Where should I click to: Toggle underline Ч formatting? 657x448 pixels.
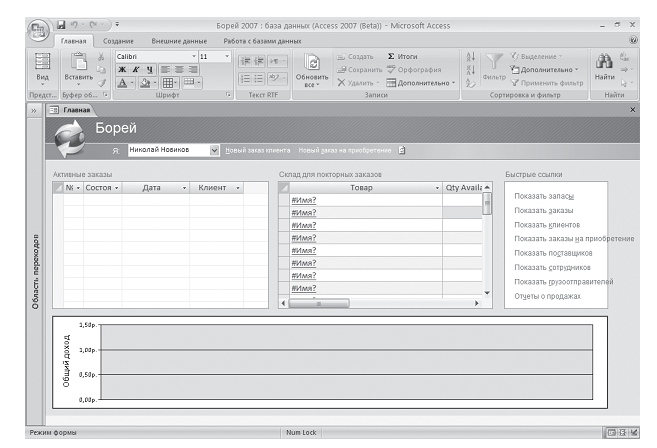[150, 70]
